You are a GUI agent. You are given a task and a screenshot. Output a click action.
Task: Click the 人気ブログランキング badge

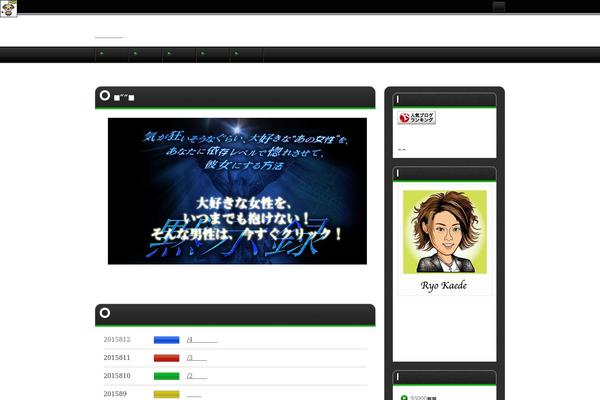click(x=416, y=118)
